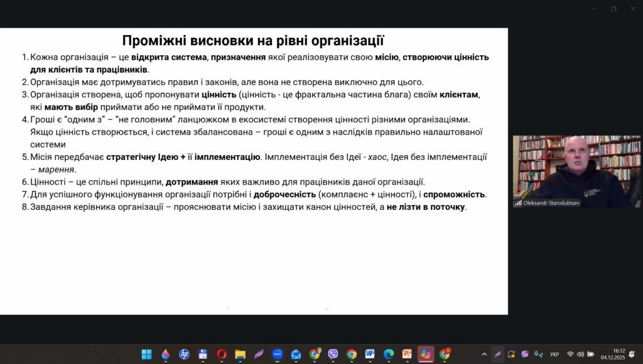Select Oleksandr Starodubtsev's video thumbnail
The width and height of the screenshot is (643, 364).
click(x=576, y=171)
